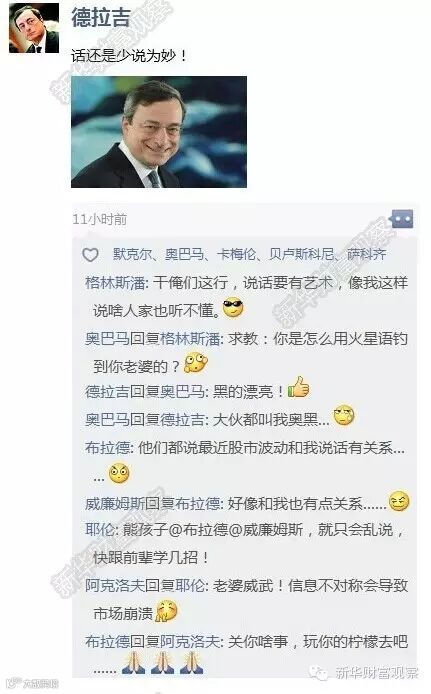
Task: Click first praying hands emoji in last comment
Action: 133,663
